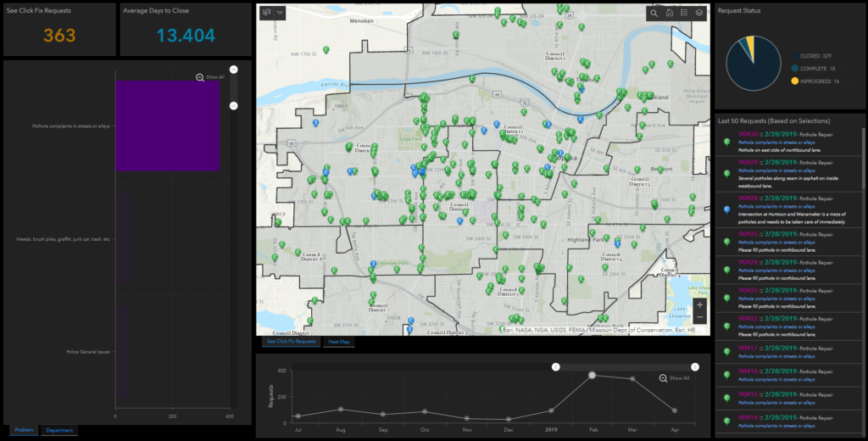Select the Problem tab
Screen dimensions: 868x441
tap(23, 431)
